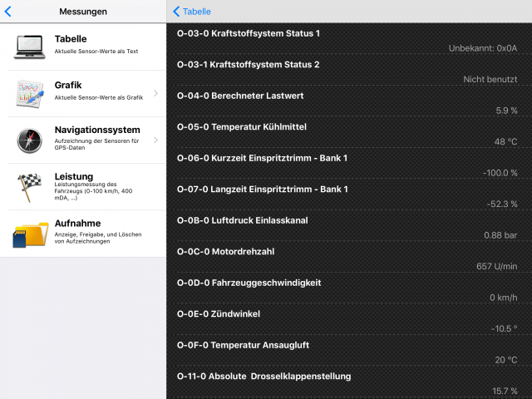532x399 pixels.
Task: Click the value Nicht benutzt
Action: coord(490,80)
